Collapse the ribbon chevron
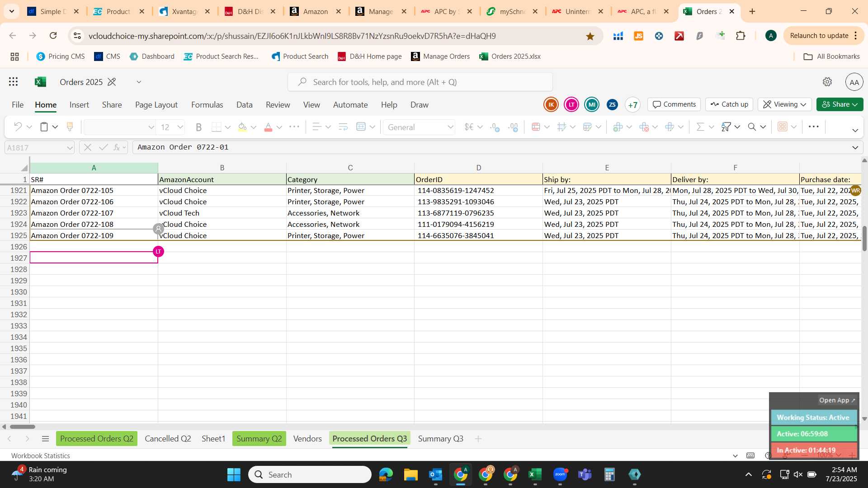Screen dimensions: 868x488 click(855, 131)
